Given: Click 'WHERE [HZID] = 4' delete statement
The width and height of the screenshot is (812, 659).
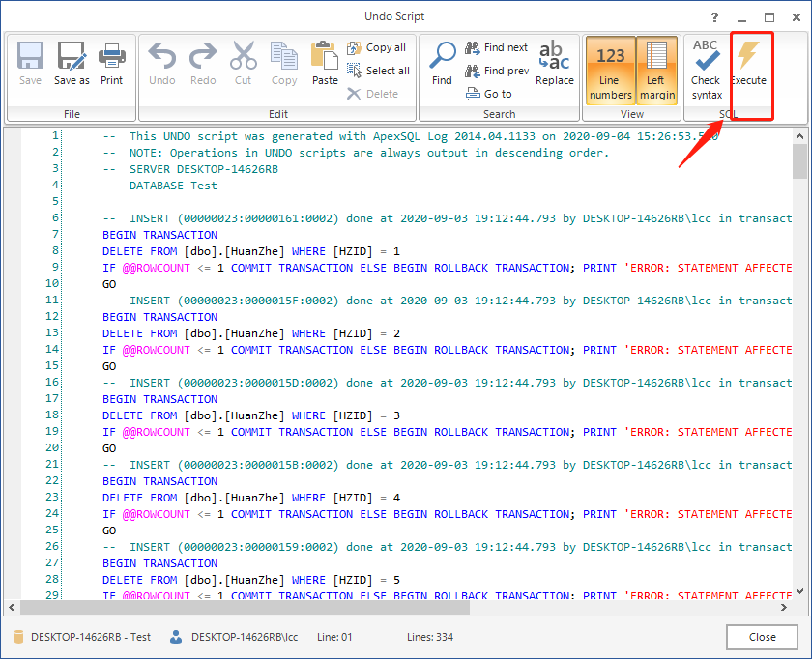Looking at the screenshot, I should (251, 498).
